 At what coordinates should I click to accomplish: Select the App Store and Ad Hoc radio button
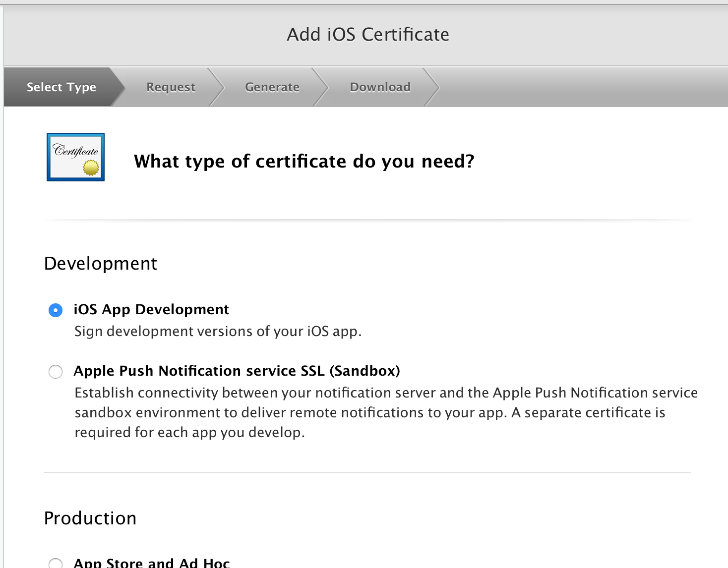pos(56,563)
